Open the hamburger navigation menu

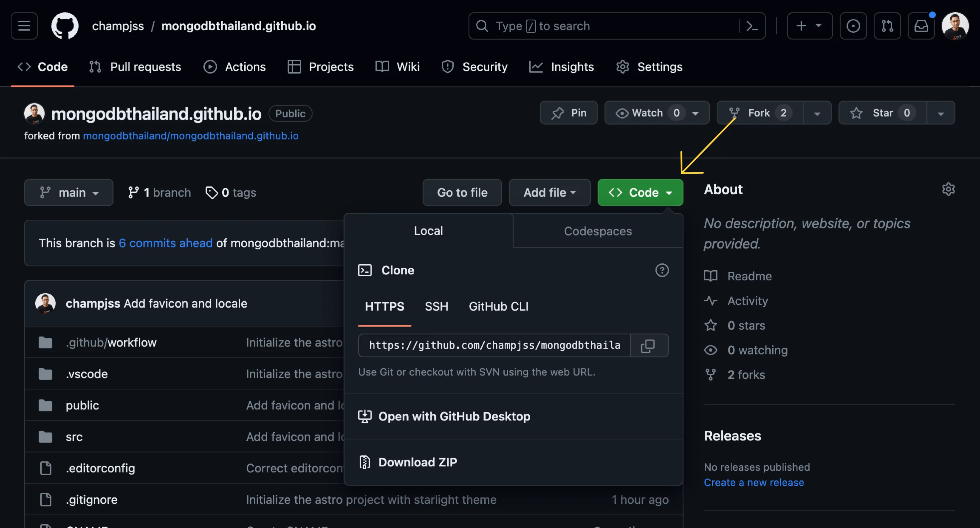pos(24,26)
